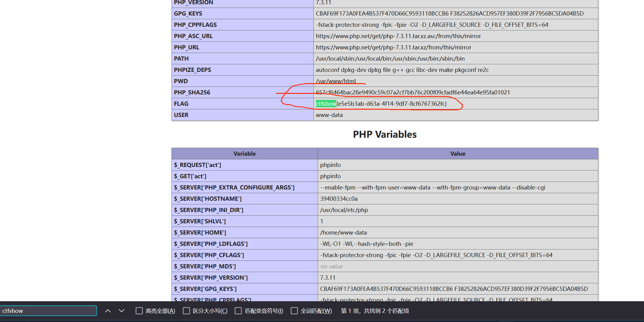The image size is (644, 322).
Task: Toggle the 区分大小写 match-case checkbox
Action: click(186, 311)
